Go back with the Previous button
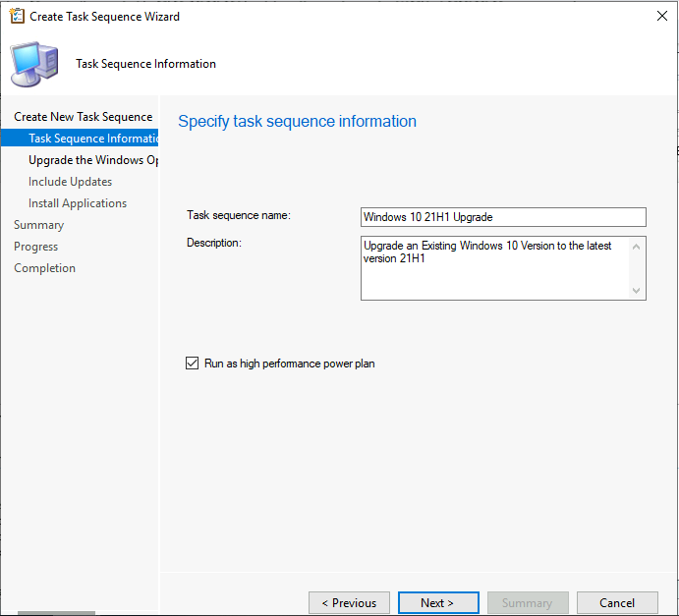Screen dimensions: 679x616 coord(349,602)
